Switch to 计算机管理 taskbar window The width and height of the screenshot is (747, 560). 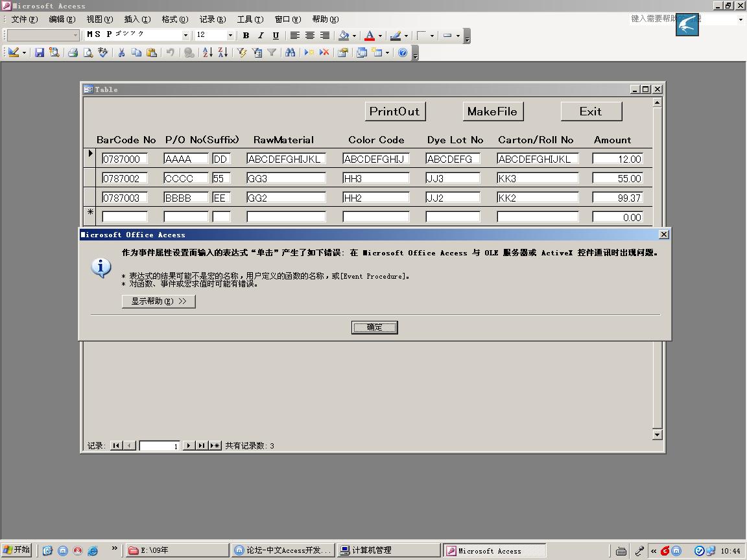388,550
